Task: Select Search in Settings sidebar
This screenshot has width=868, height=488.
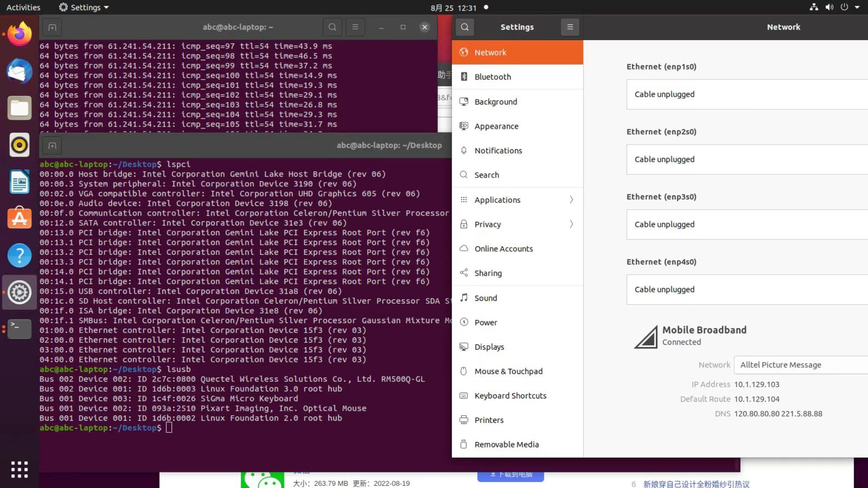Action: coord(517,175)
